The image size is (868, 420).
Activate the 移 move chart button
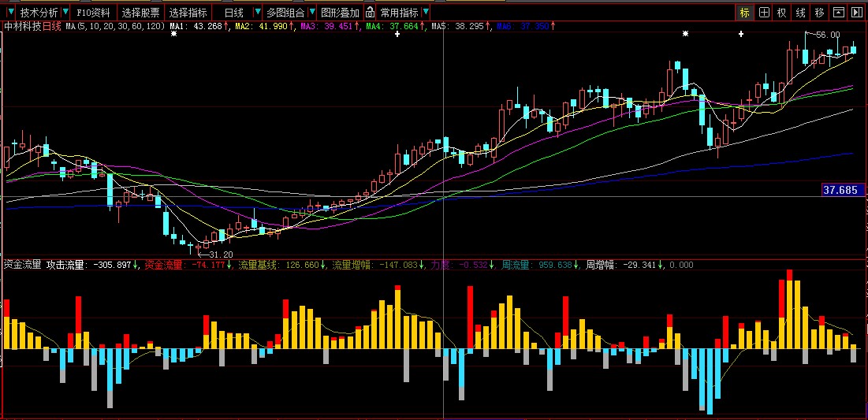point(819,13)
